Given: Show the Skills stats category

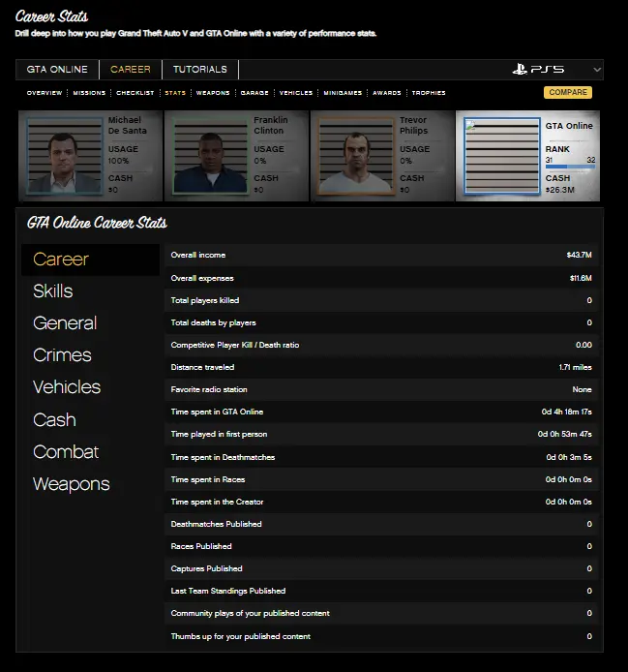Looking at the screenshot, I should [53, 291].
